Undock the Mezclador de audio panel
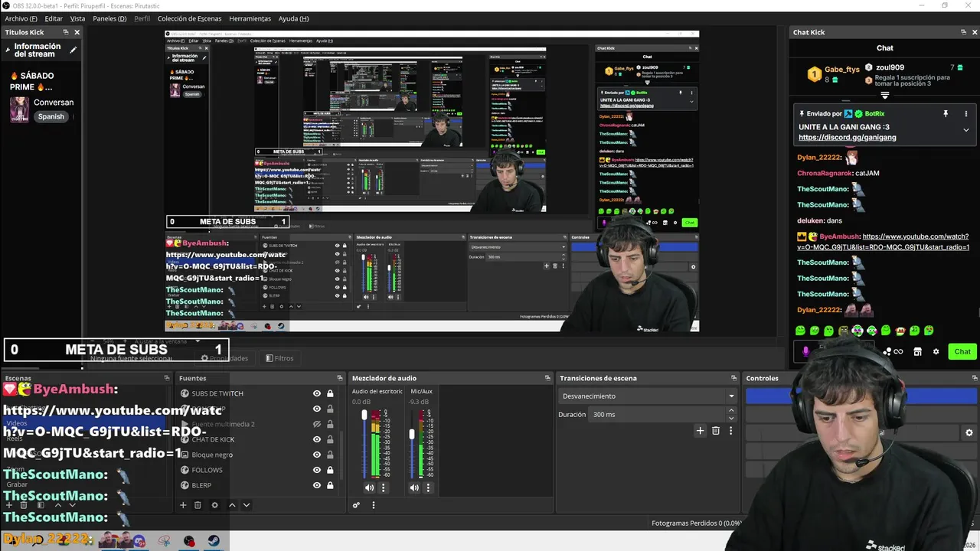This screenshot has height=551, width=980. [547, 378]
